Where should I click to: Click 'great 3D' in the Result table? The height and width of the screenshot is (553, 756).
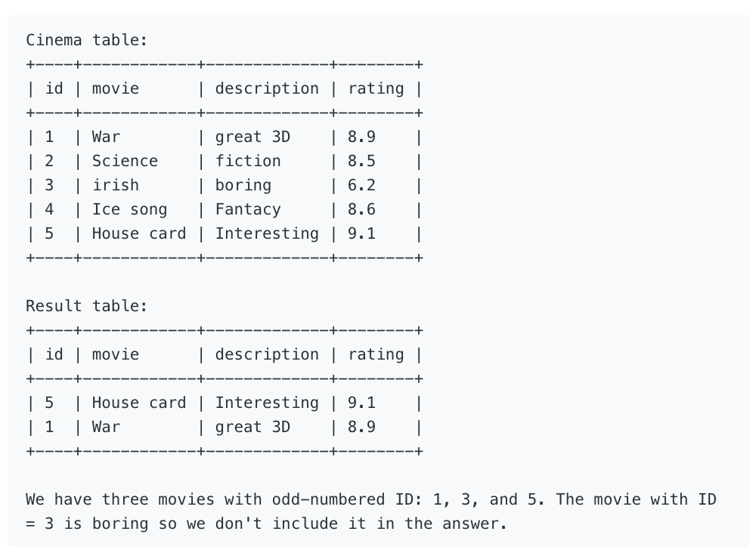253,428
